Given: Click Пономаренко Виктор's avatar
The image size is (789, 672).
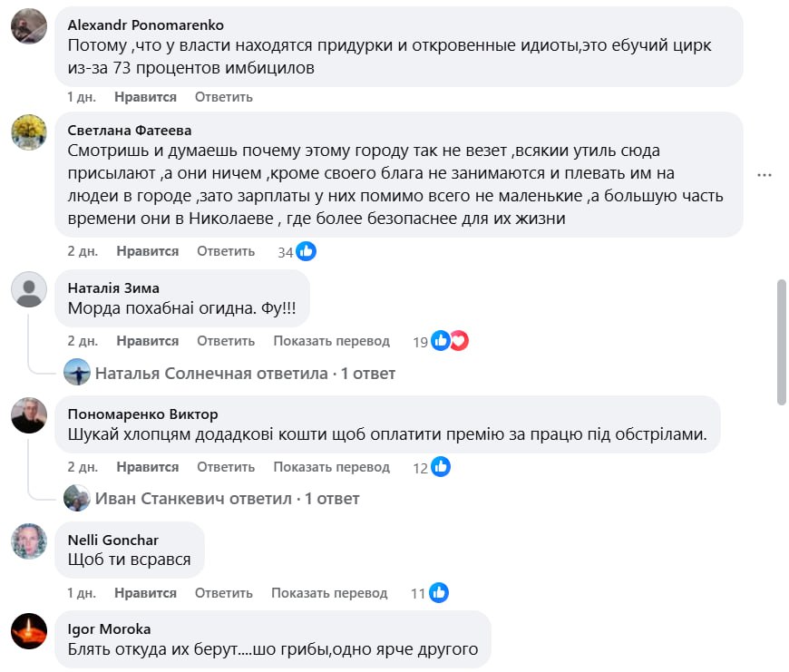Looking at the screenshot, I should tap(28, 415).
